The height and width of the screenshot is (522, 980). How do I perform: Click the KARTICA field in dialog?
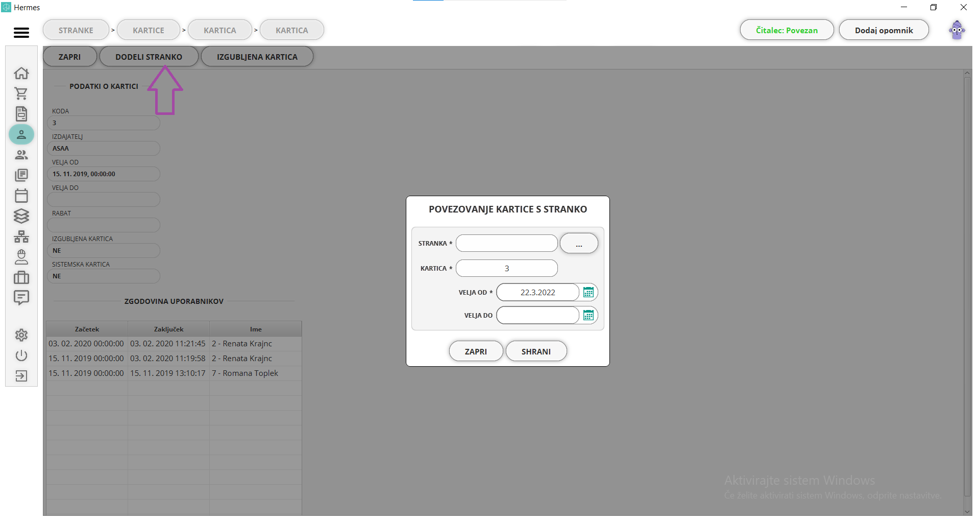[506, 268]
